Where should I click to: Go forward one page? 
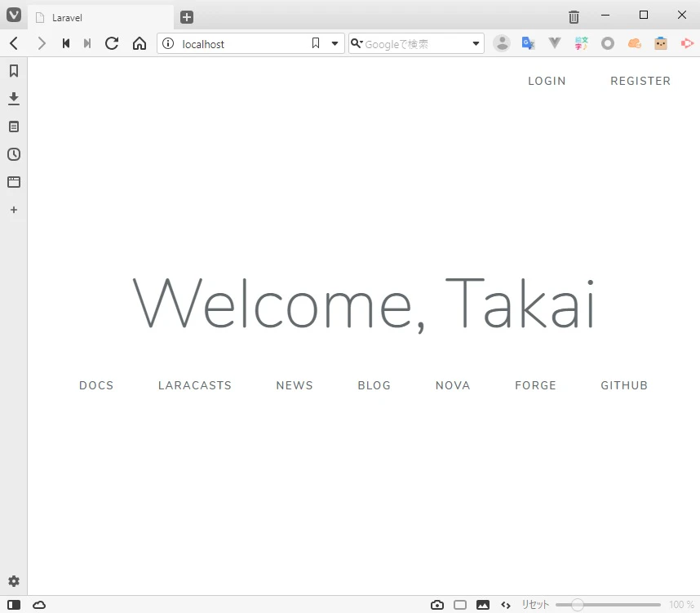click(x=42, y=43)
